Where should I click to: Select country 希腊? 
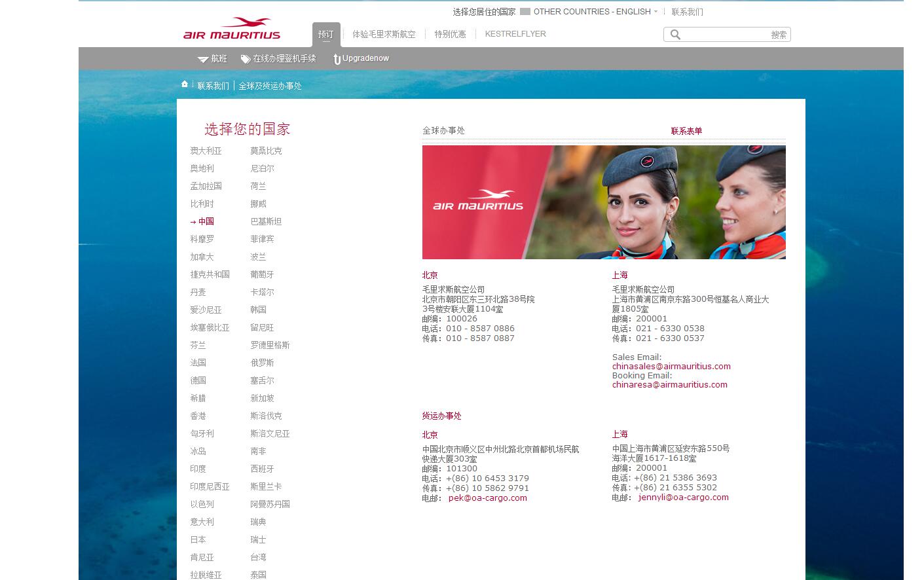[198, 398]
